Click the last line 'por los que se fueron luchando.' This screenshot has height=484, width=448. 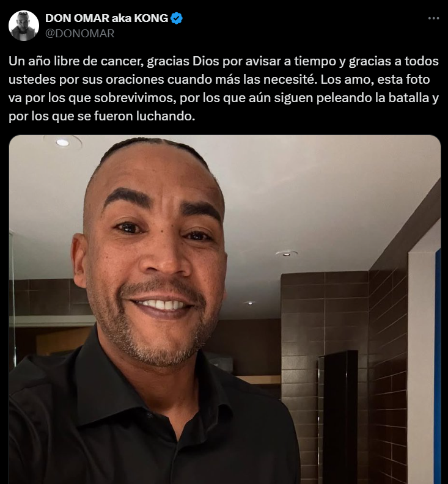[x=102, y=116]
